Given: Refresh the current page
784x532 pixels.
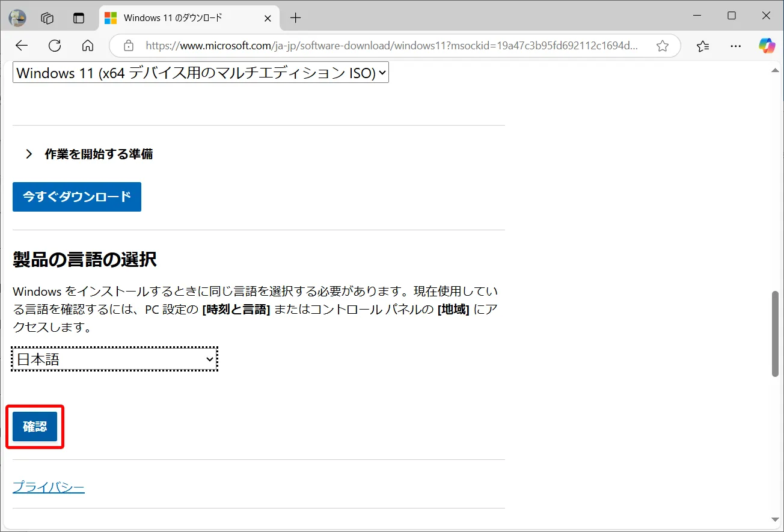Looking at the screenshot, I should [55, 46].
